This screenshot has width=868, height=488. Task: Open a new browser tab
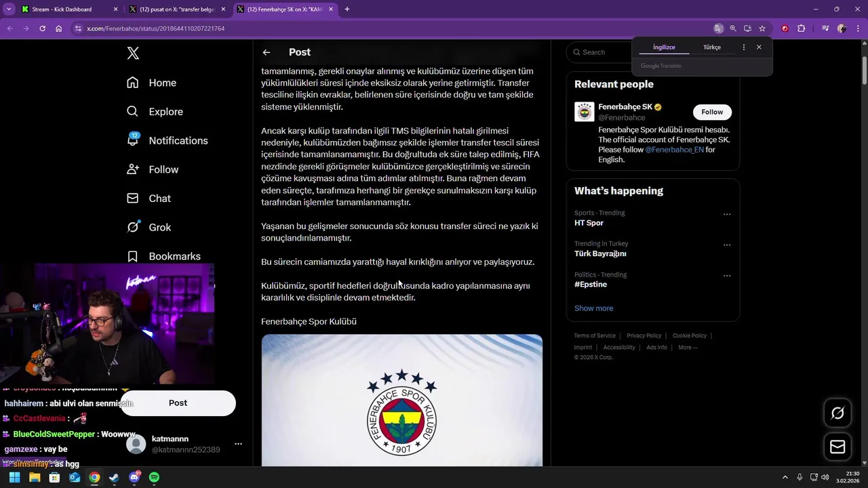pos(347,9)
